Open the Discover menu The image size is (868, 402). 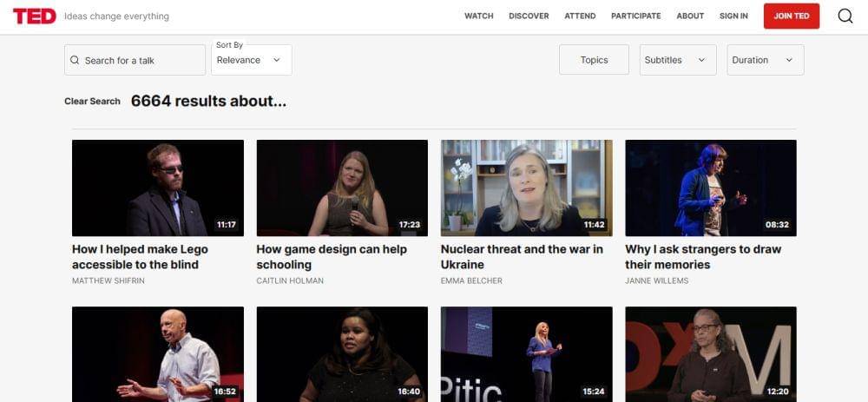(x=529, y=16)
